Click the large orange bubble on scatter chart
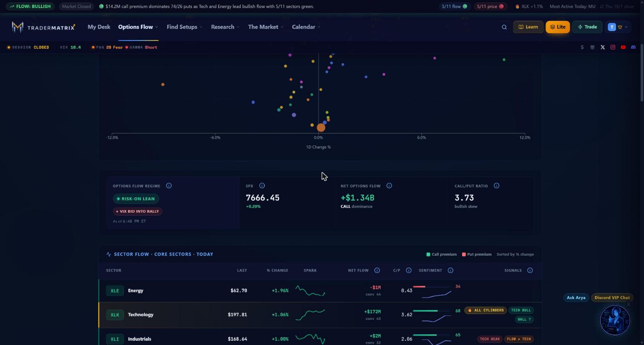 coord(321,127)
